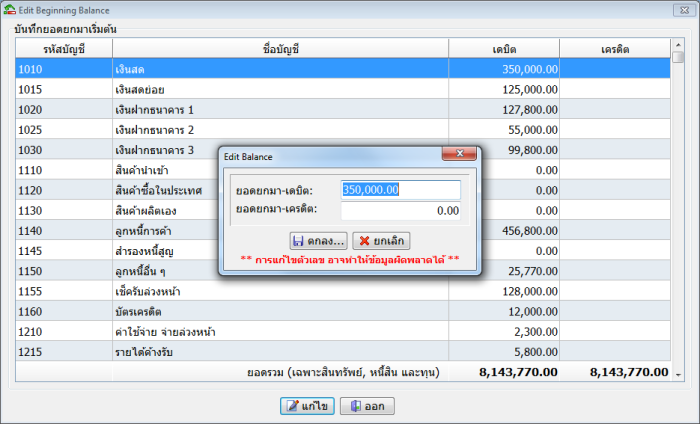Click the เดบิต column header

504,49
